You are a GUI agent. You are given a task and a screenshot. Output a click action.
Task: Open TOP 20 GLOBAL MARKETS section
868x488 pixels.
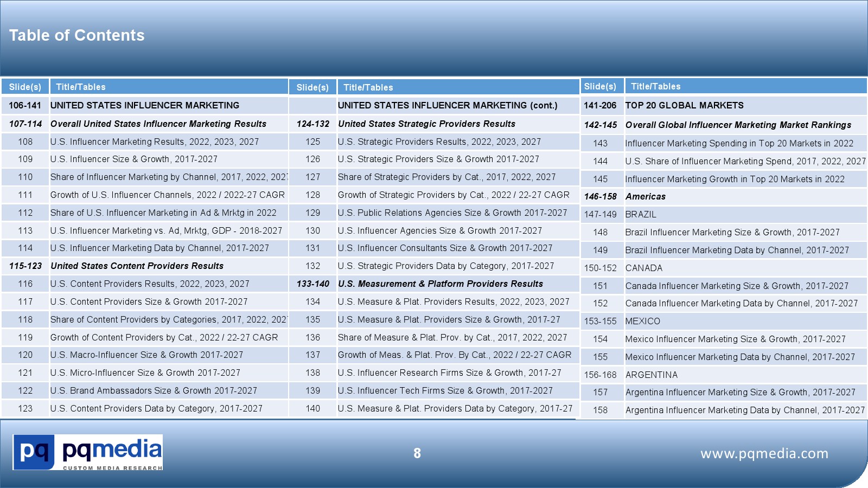tap(684, 105)
